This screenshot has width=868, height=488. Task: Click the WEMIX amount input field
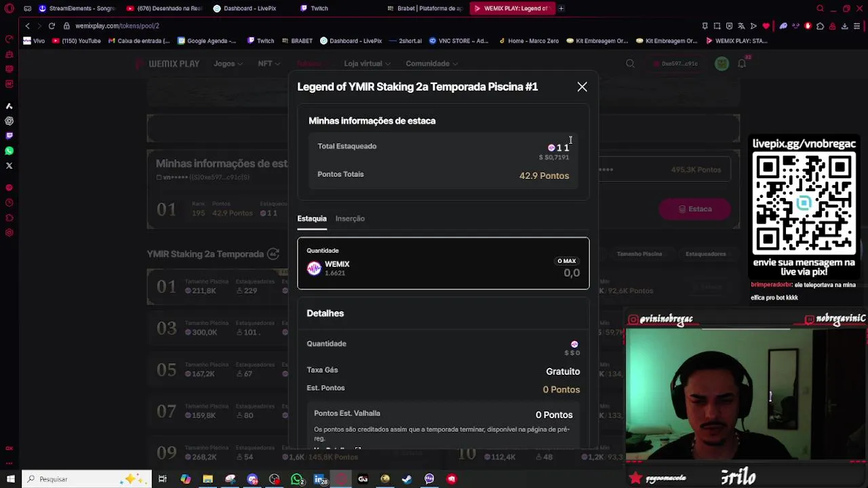click(x=443, y=263)
